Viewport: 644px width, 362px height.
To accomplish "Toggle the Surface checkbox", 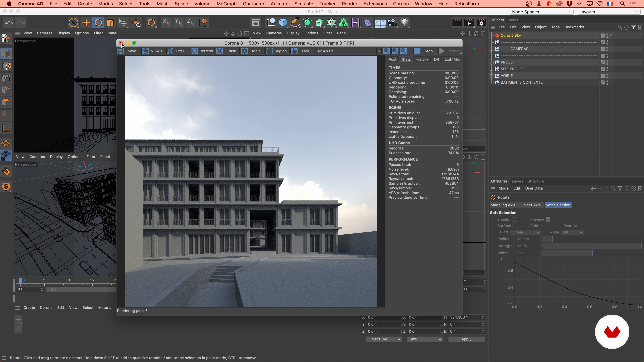I will point(515,226).
